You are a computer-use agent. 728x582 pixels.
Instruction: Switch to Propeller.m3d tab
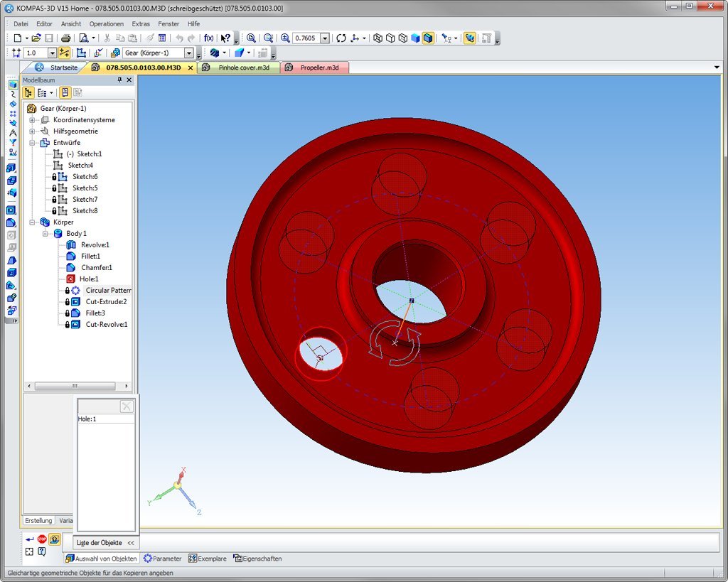(314, 68)
